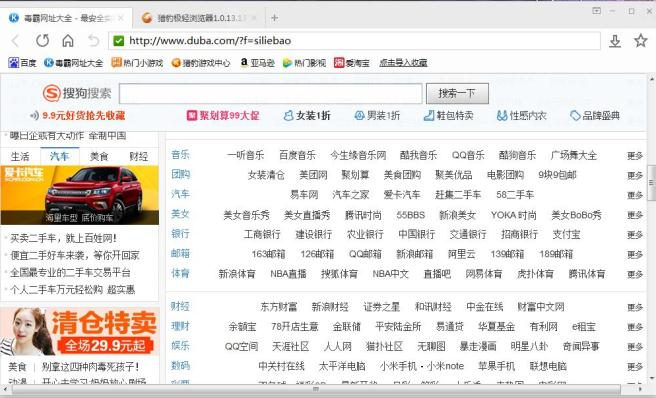The height and width of the screenshot is (398, 656).
Task: Click the undo close tab arrow
Action: [x=93, y=41]
